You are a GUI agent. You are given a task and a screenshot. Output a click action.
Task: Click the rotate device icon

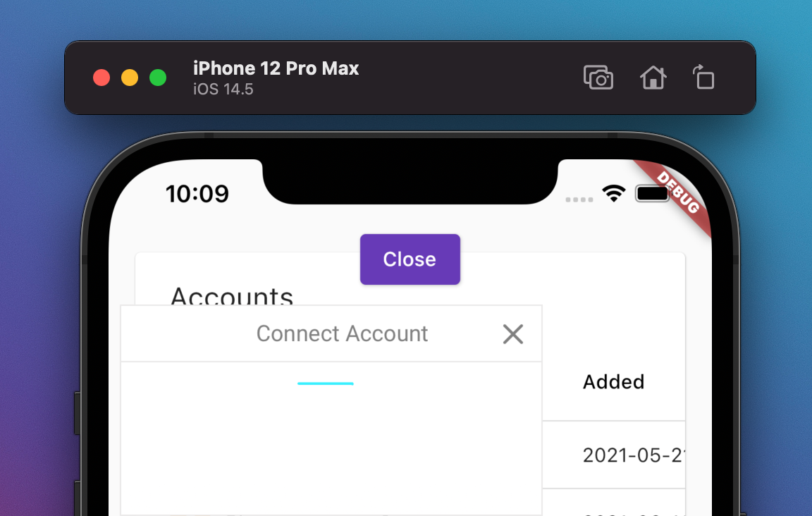[x=703, y=78]
